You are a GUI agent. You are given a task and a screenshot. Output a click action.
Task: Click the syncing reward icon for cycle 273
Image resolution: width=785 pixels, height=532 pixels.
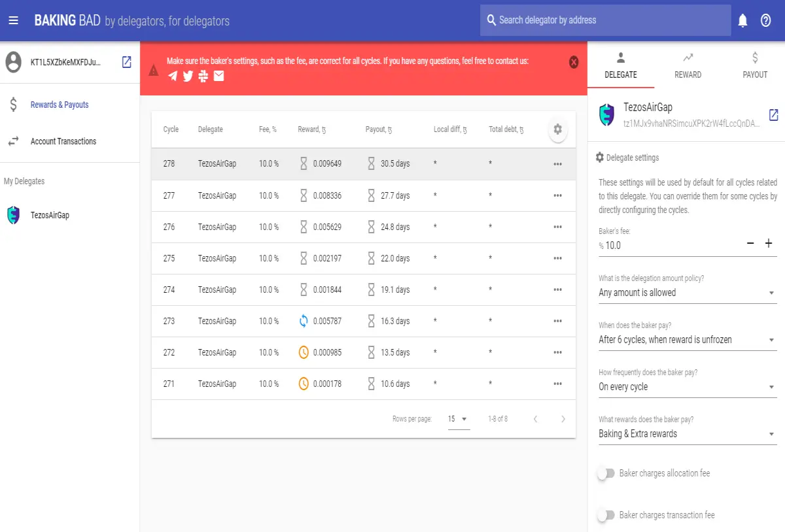[304, 321]
